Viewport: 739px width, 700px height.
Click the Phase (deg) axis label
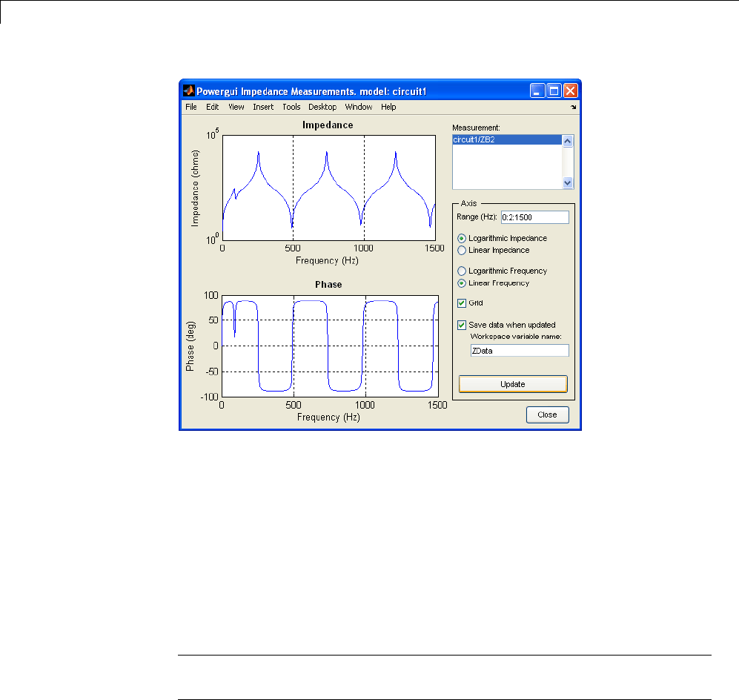point(190,346)
